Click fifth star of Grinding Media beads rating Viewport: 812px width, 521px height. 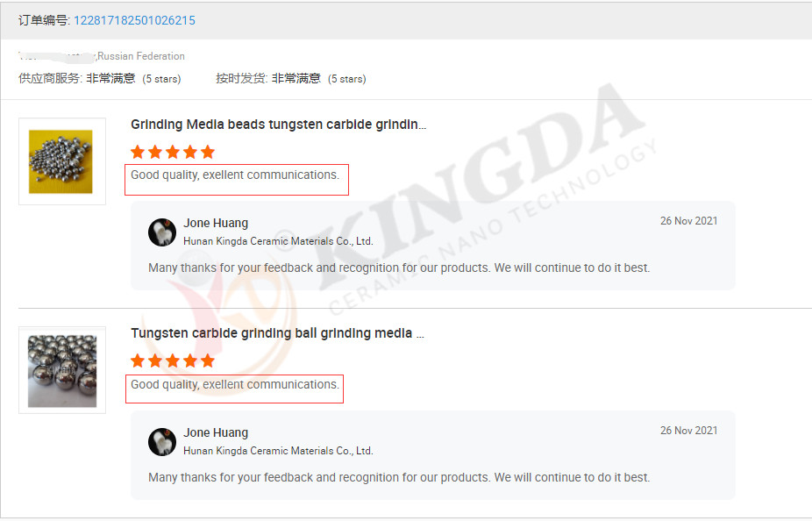coord(208,152)
